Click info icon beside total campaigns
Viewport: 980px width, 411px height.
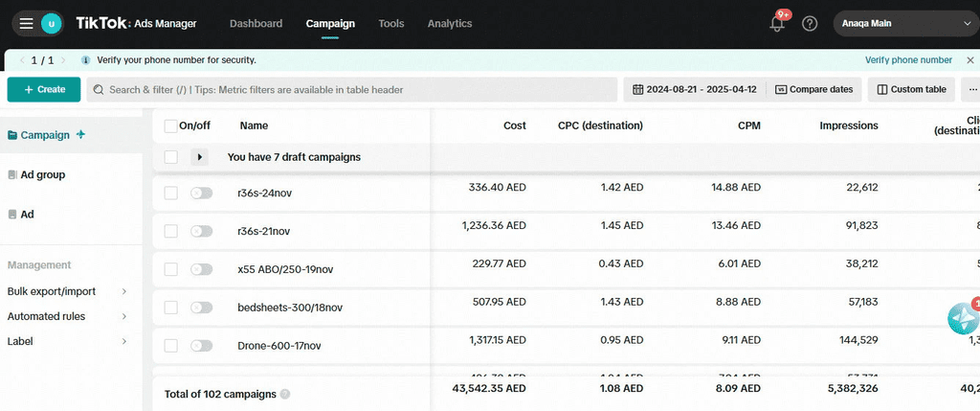[285, 394]
